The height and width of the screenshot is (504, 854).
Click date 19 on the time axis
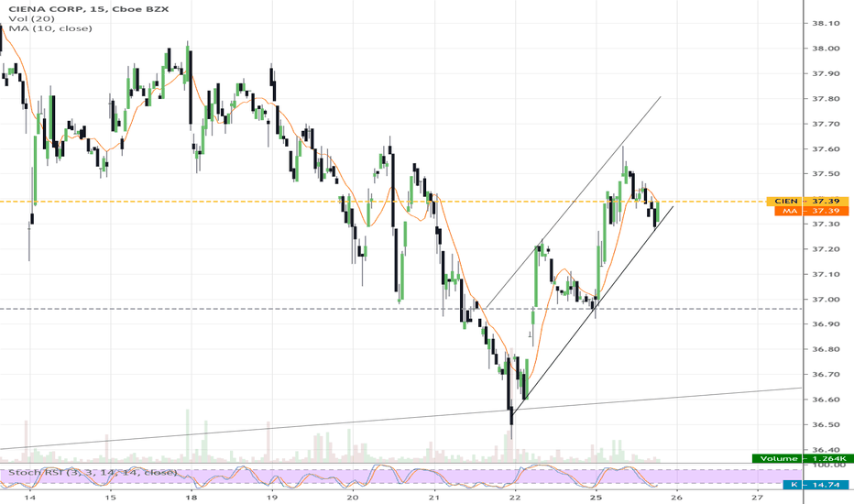coord(272,497)
